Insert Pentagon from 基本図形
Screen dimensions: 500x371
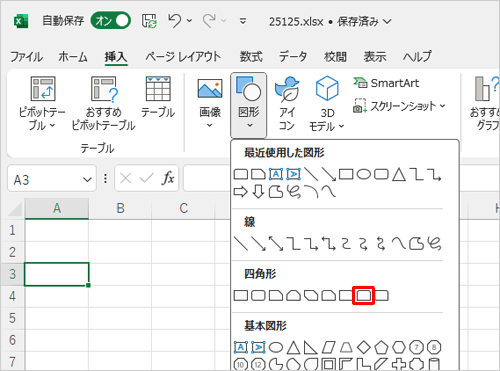pos(381,347)
